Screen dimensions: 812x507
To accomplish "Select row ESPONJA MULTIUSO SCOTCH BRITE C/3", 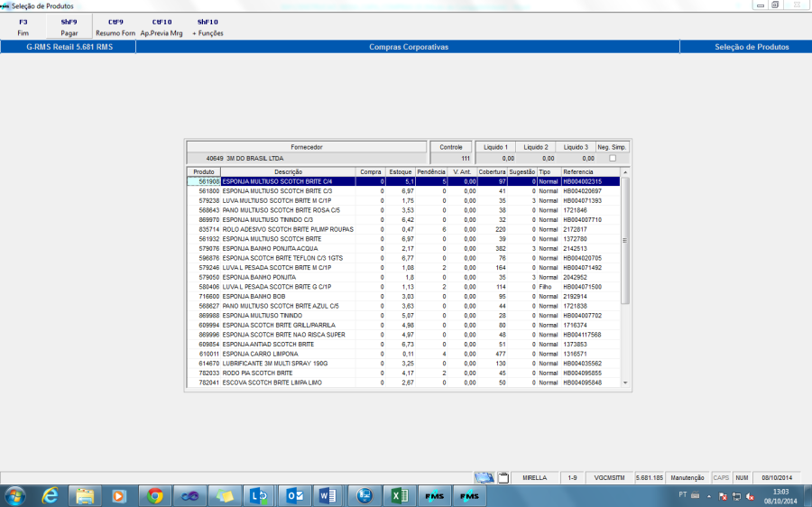I will [x=403, y=191].
